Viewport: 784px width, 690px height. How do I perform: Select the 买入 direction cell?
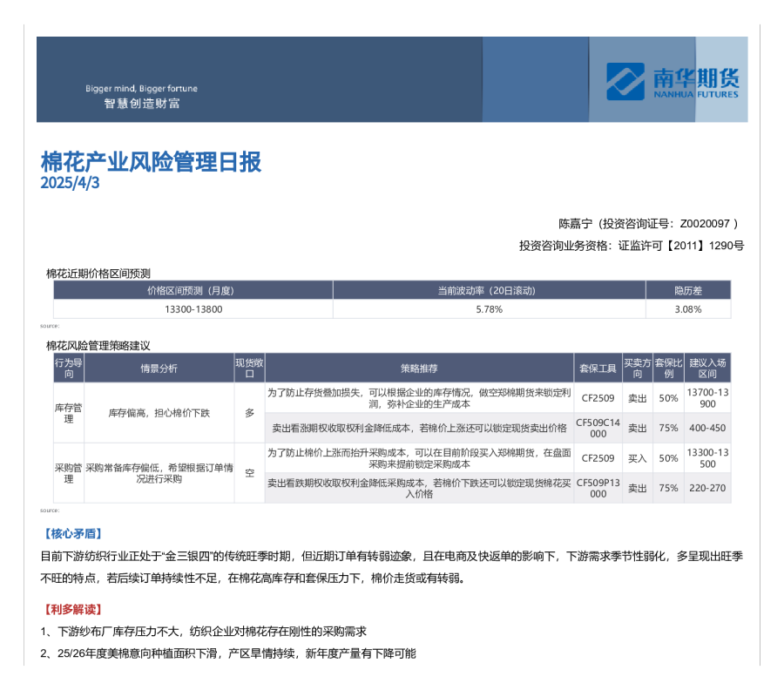(637, 458)
